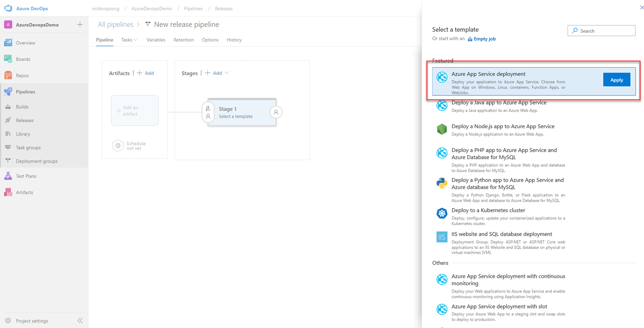Click the plus icon beside AzureDevopsDemo
The height and width of the screenshot is (328, 644).
click(x=80, y=24)
